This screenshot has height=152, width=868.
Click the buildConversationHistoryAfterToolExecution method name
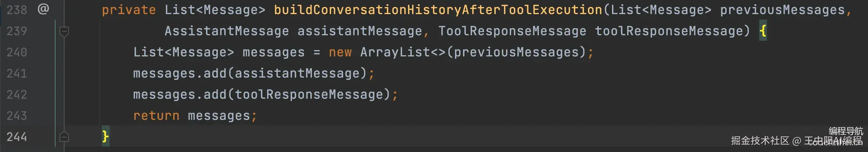[x=438, y=10]
